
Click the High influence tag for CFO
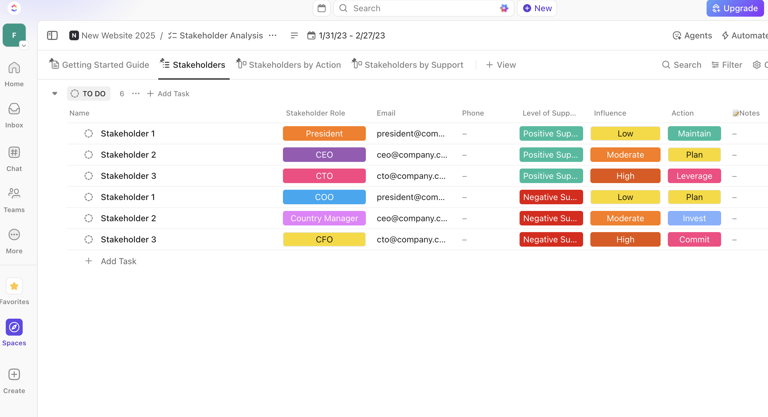625,240
